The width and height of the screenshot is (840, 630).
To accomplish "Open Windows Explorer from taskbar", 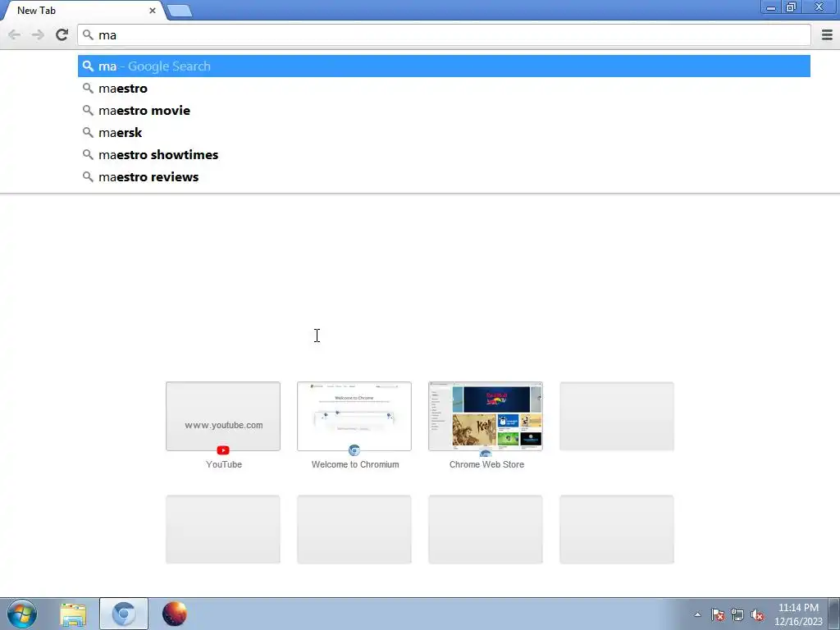I will (x=73, y=614).
